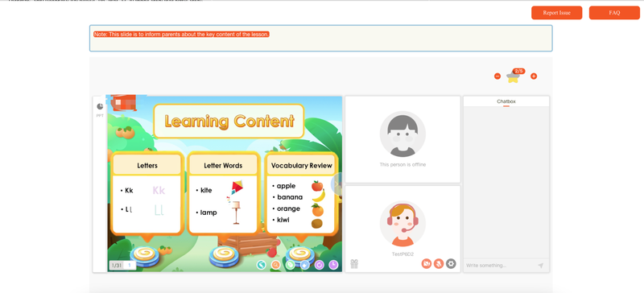Click the offline student's avatar
This screenshot has width=644, height=293.
(x=402, y=134)
